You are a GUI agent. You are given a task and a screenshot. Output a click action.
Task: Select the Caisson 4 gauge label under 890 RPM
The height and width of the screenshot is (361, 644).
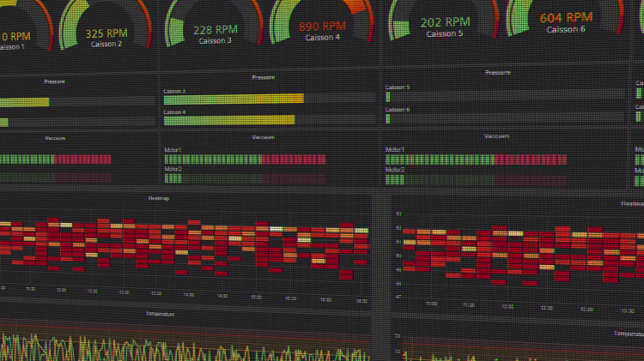click(322, 38)
